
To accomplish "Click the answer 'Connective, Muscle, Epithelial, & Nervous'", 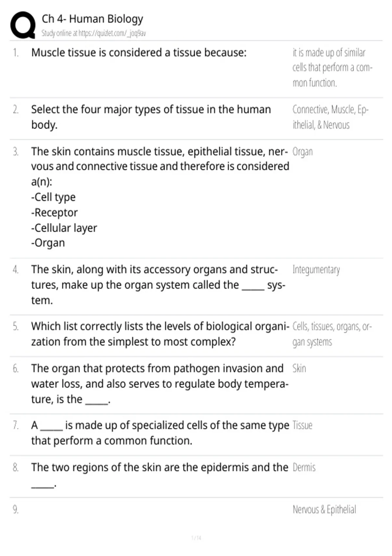I will coord(331,117).
